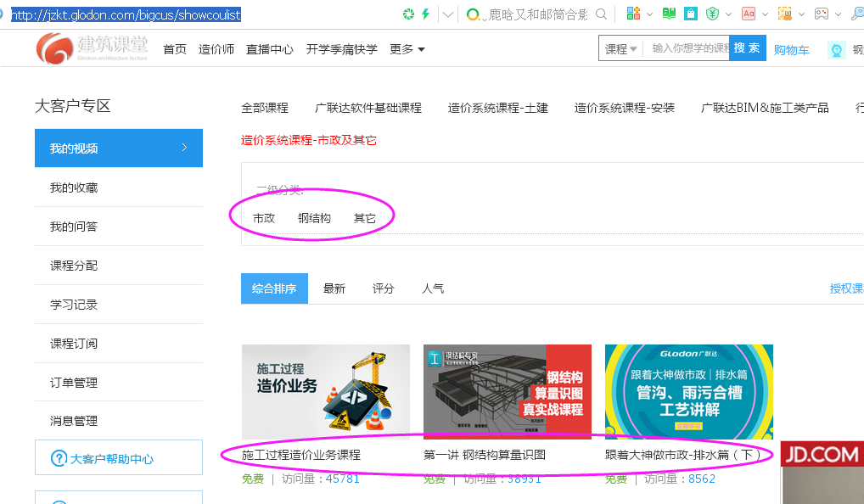Click the address bar URL
The width and height of the screenshot is (864, 504).
[126, 15]
